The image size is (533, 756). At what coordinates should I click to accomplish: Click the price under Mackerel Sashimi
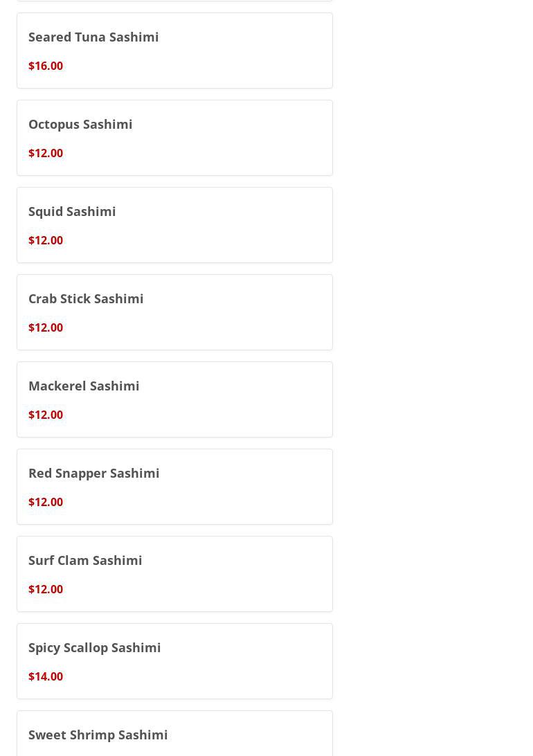tap(46, 415)
